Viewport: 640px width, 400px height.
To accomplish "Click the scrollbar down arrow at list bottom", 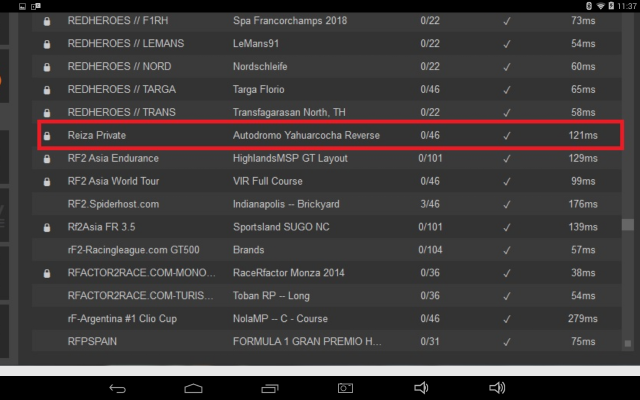I will coord(628,344).
